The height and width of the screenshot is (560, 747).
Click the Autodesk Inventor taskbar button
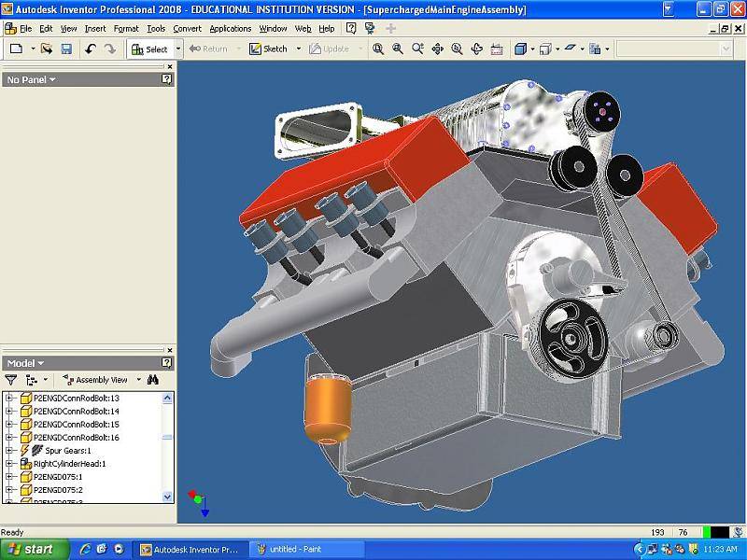coord(190,549)
